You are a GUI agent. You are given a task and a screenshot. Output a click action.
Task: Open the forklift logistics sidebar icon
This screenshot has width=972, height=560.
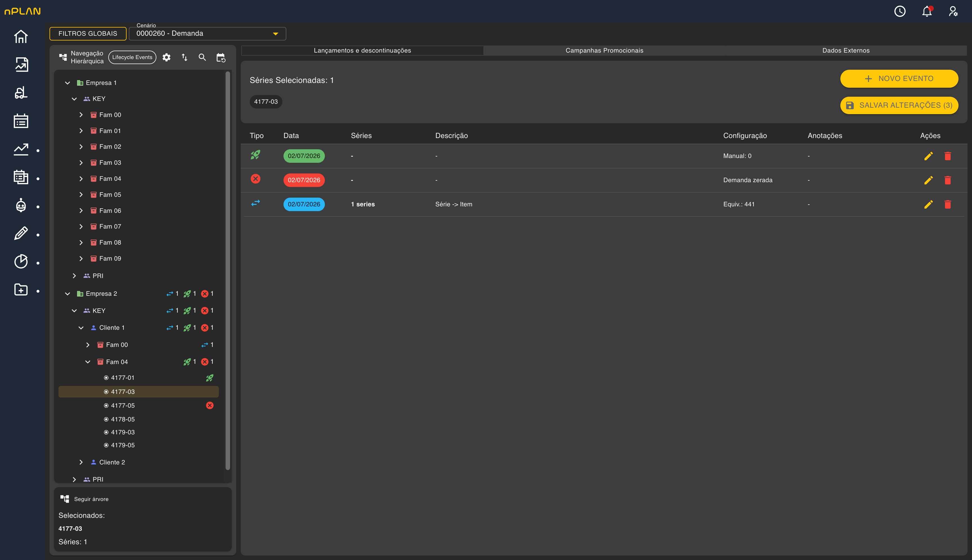tap(21, 93)
